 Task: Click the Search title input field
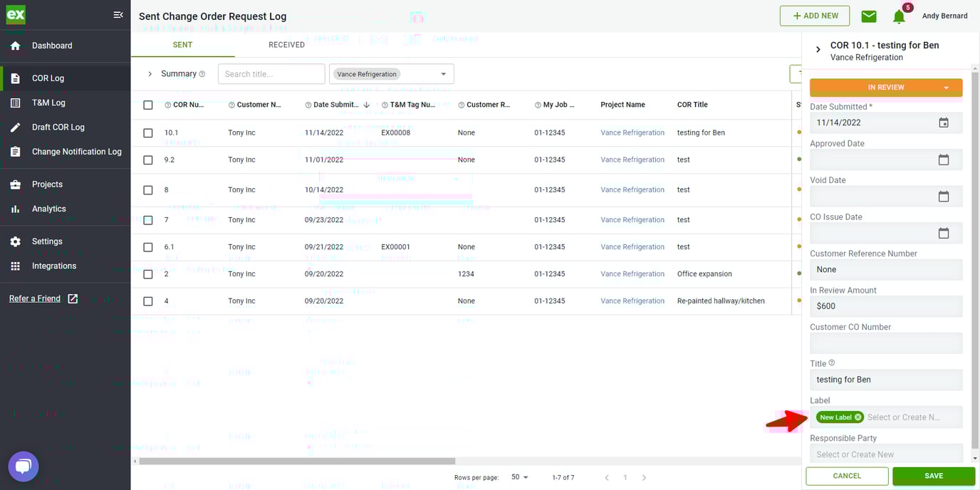[x=271, y=74]
